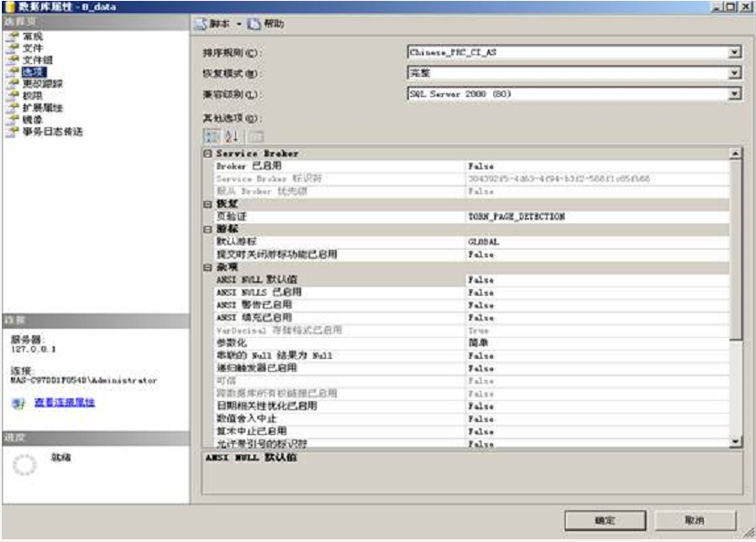Cancel with the 取消 button
Screen dimensions: 756x542
click(x=695, y=520)
